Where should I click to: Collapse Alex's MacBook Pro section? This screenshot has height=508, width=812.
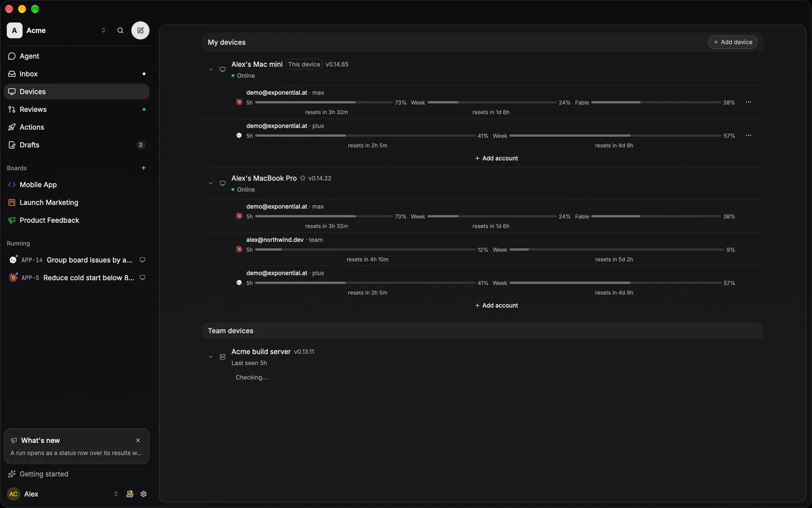click(211, 184)
